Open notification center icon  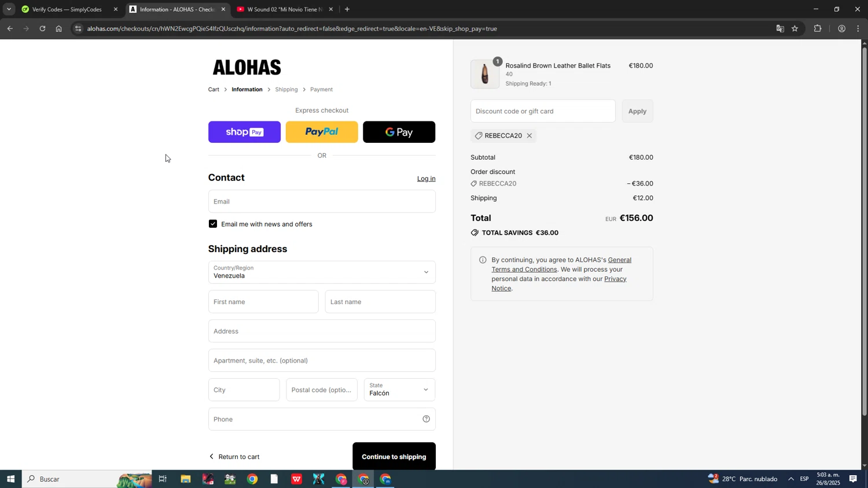(854, 479)
